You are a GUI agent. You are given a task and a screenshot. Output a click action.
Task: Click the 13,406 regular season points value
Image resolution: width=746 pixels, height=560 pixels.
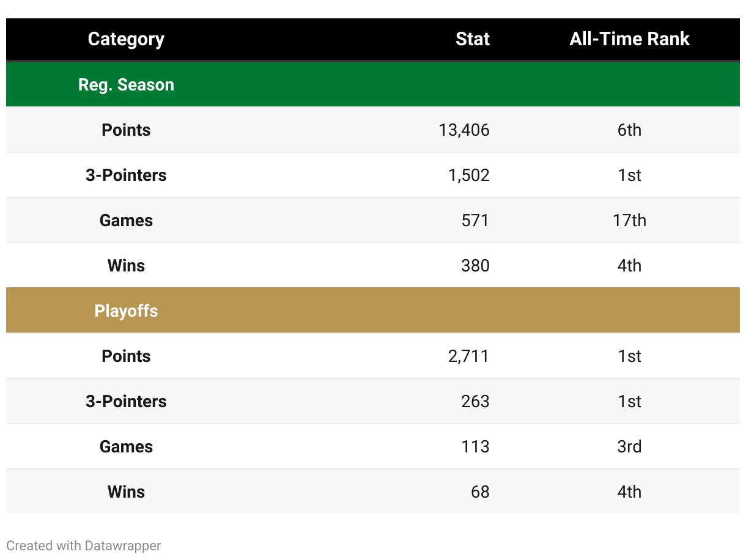[464, 130]
